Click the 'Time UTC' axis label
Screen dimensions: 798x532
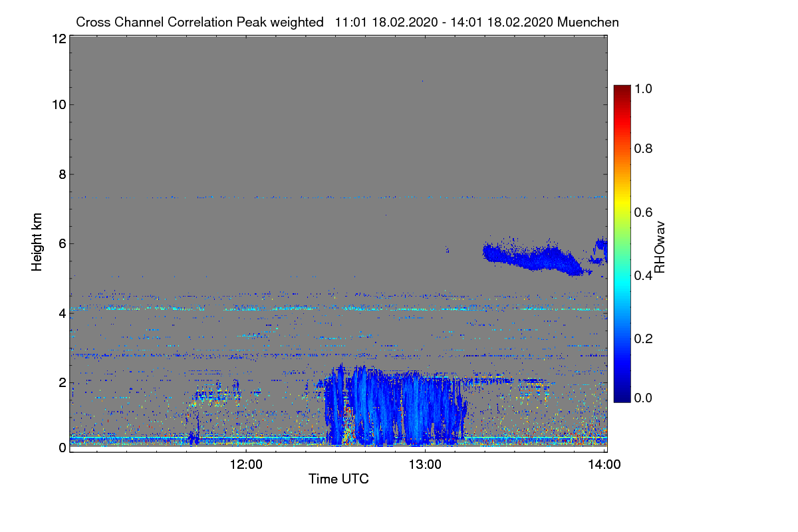[x=338, y=478]
